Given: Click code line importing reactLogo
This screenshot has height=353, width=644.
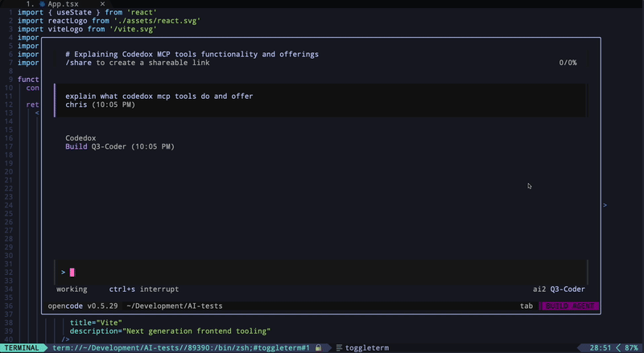Looking at the screenshot, I should [109, 21].
